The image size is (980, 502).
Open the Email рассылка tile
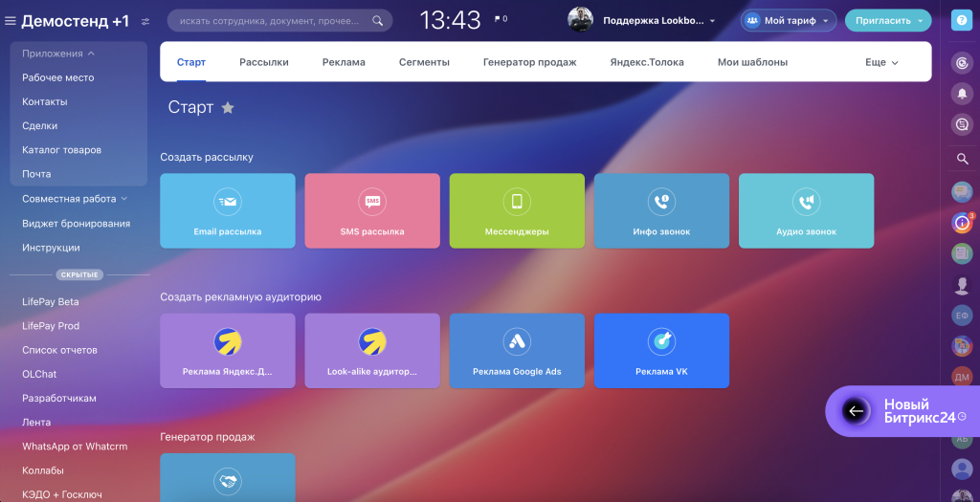click(x=227, y=210)
